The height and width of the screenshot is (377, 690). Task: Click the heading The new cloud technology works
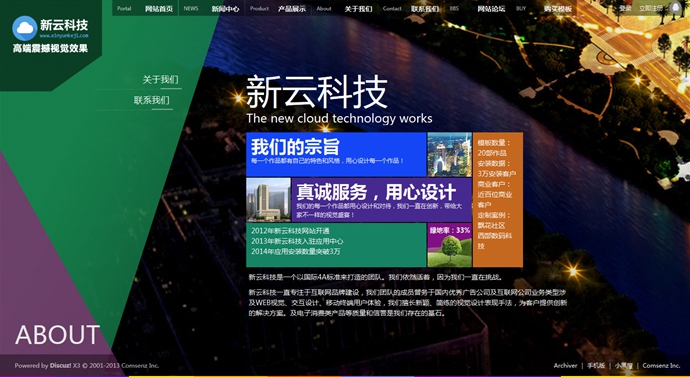tap(339, 118)
